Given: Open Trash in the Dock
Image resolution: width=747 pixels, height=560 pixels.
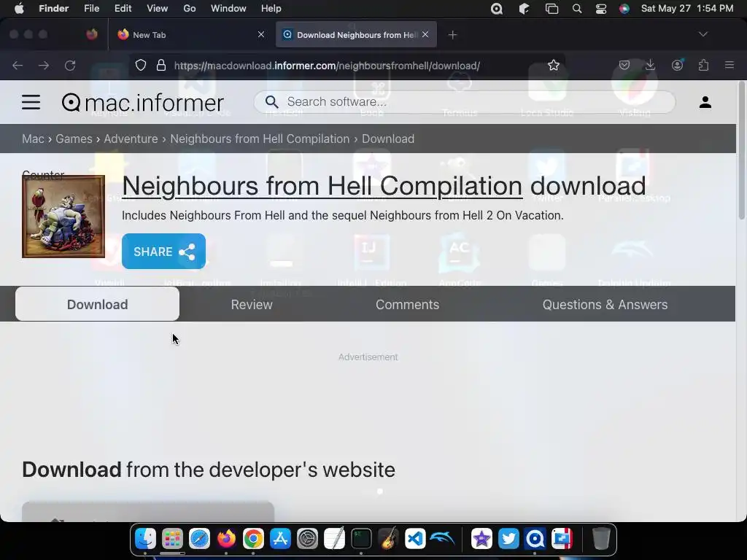Looking at the screenshot, I should (x=601, y=539).
